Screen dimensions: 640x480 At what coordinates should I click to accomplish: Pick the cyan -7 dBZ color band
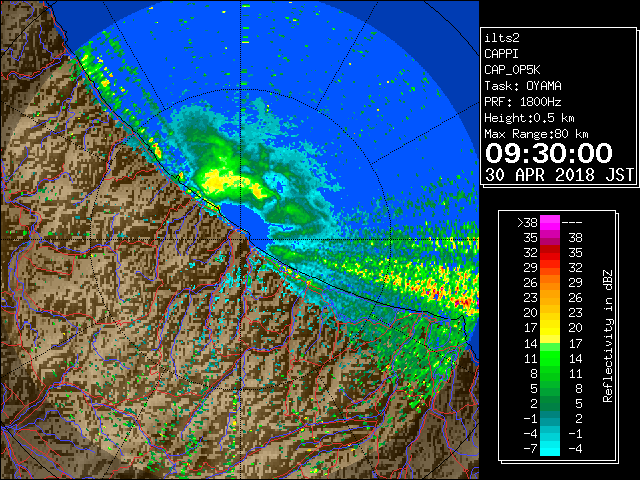[x=550, y=449]
